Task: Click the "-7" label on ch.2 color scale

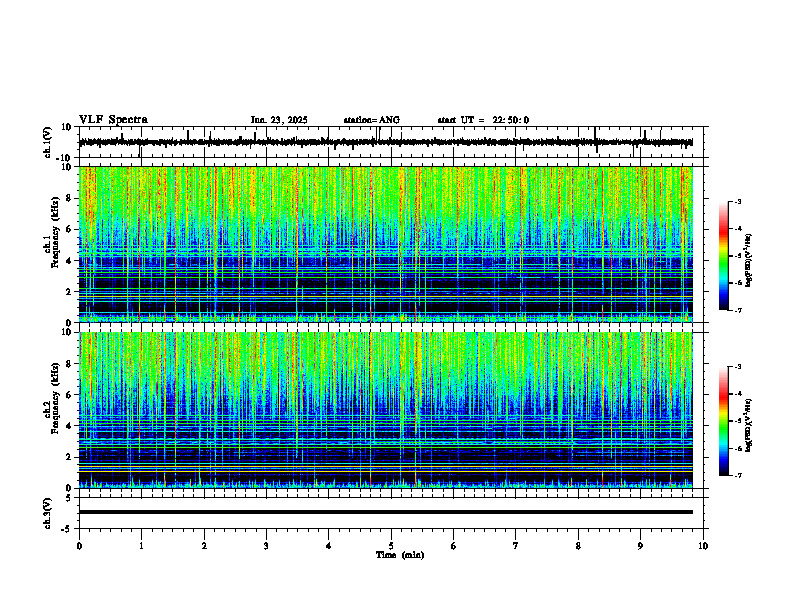Action: pyautogui.click(x=737, y=475)
